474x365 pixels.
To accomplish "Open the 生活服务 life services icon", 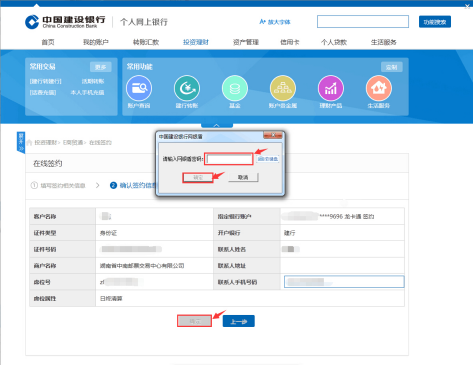I will [x=379, y=88].
